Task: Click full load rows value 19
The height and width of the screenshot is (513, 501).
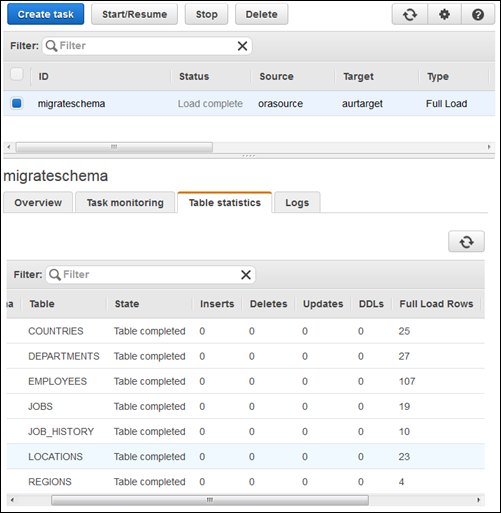Action: pos(404,406)
